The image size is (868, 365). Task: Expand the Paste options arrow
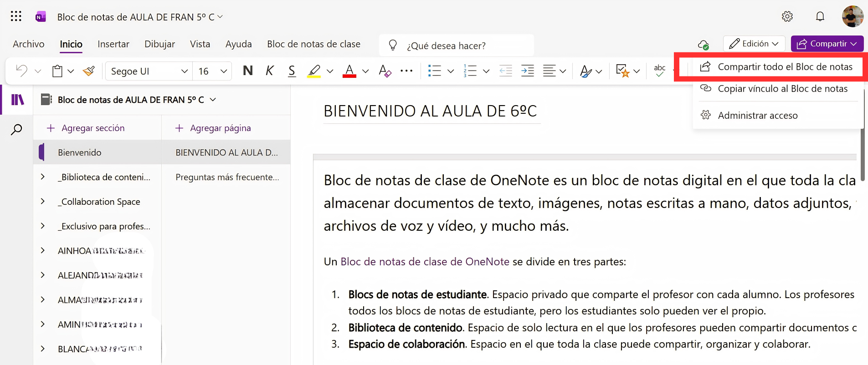tap(71, 71)
